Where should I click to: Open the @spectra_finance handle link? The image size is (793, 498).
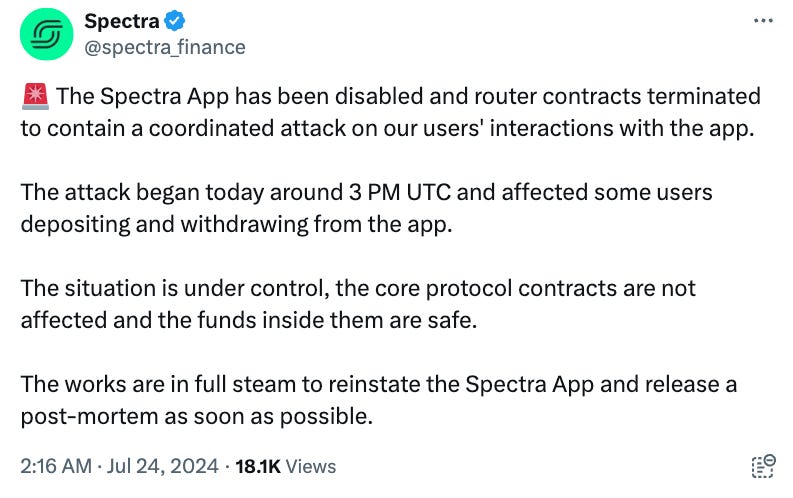pyautogui.click(x=164, y=48)
